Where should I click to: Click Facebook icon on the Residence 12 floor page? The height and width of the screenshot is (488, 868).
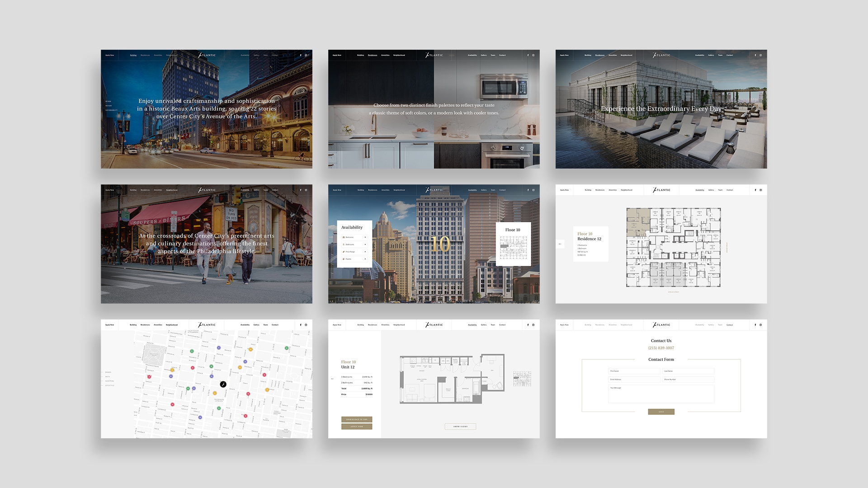coord(755,190)
